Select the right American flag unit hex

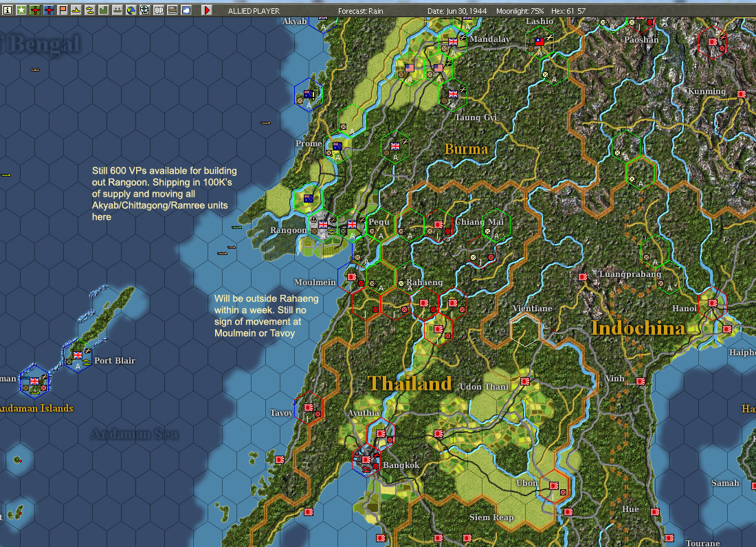click(438, 69)
